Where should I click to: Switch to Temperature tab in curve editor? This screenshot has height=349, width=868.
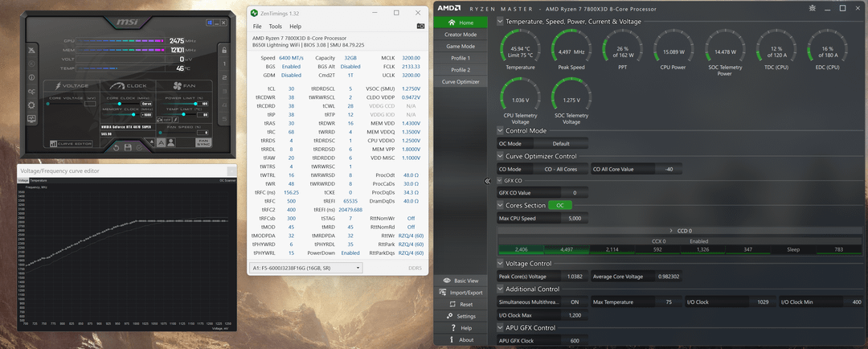pos(39,181)
